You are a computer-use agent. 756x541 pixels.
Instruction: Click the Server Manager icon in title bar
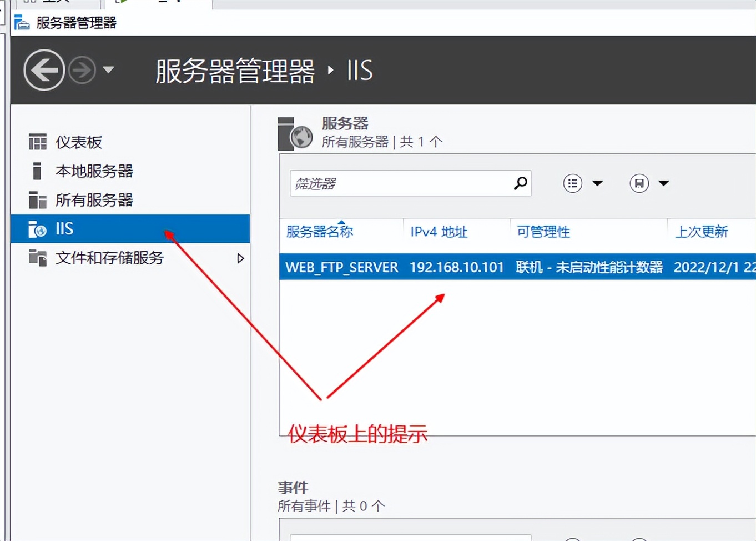(x=21, y=23)
